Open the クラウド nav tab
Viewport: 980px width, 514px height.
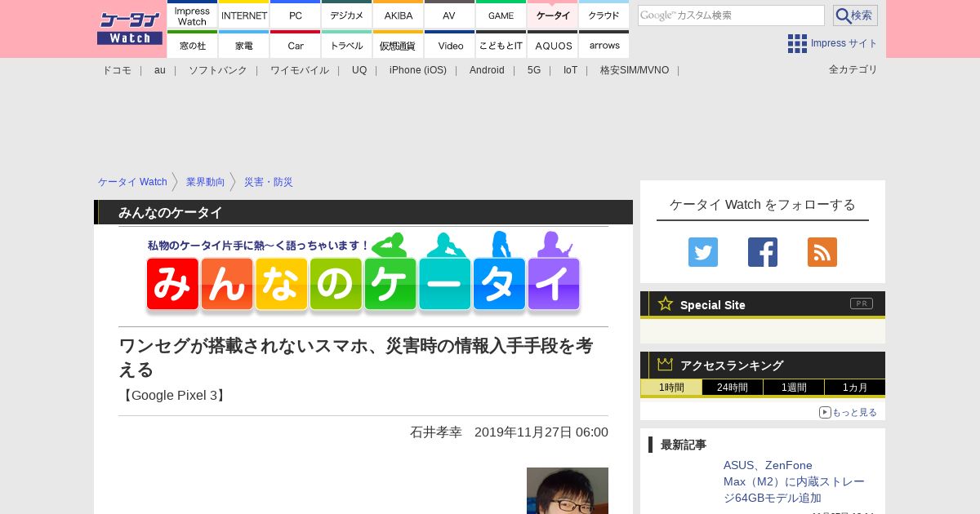click(604, 15)
